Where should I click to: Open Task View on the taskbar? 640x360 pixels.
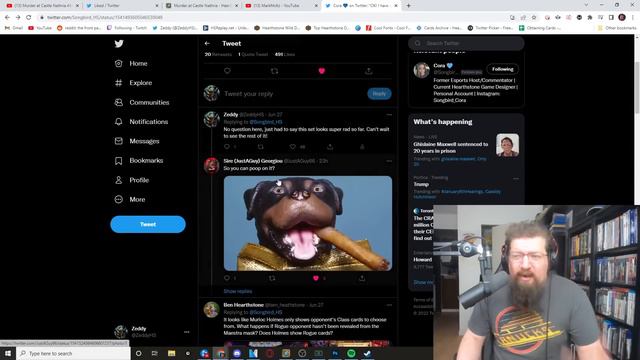coord(155,353)
